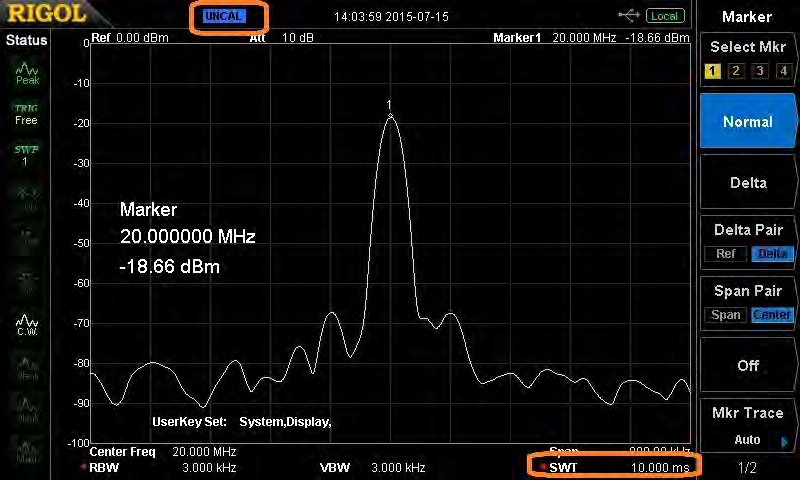Screen dimensions: 800x480
Task: Turn the marker Off
Action: click(748, 365)
